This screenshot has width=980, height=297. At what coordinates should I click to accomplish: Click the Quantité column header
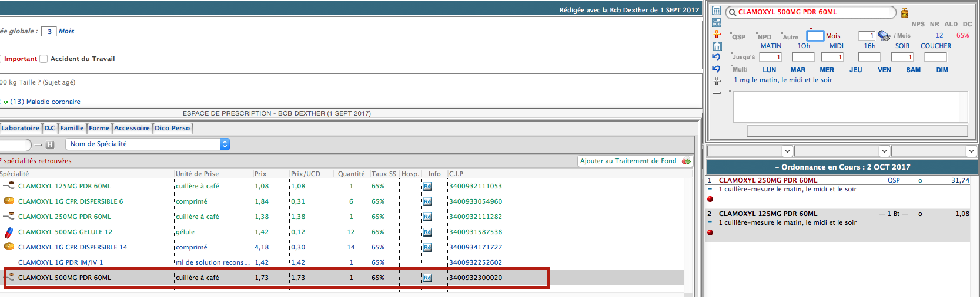point(351,174)
